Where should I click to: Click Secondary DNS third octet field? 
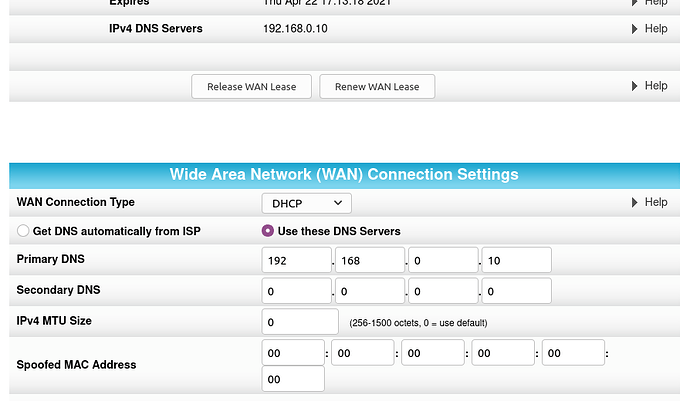tap(443, 291)
